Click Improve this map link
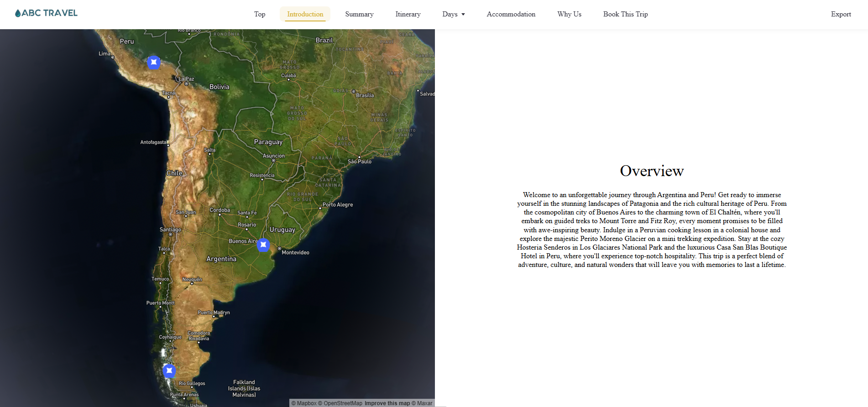Image resolution: width=868 pixels, height=407 pixels. pyautogui.click(x=387, y=403)
